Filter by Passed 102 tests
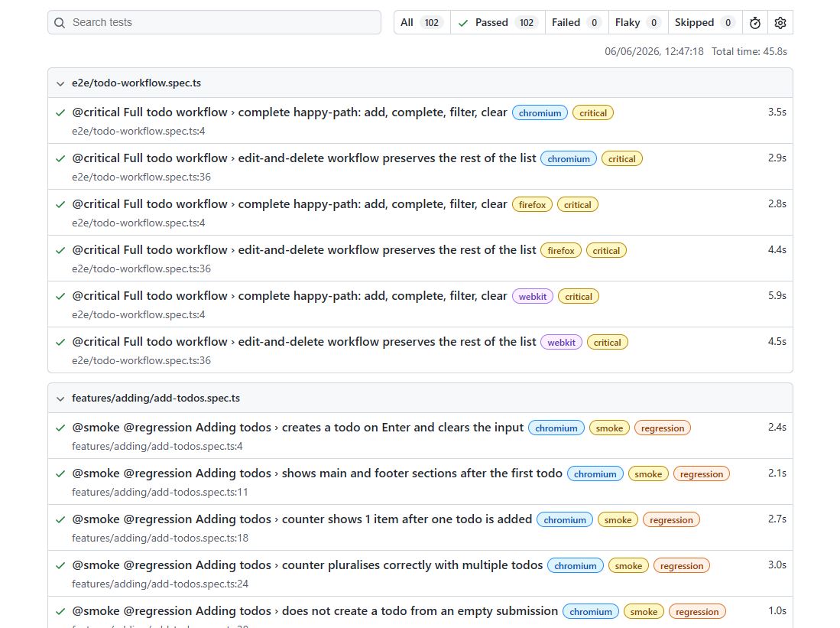The width and height of the screenshot is (840, 628). pos(498,22)
